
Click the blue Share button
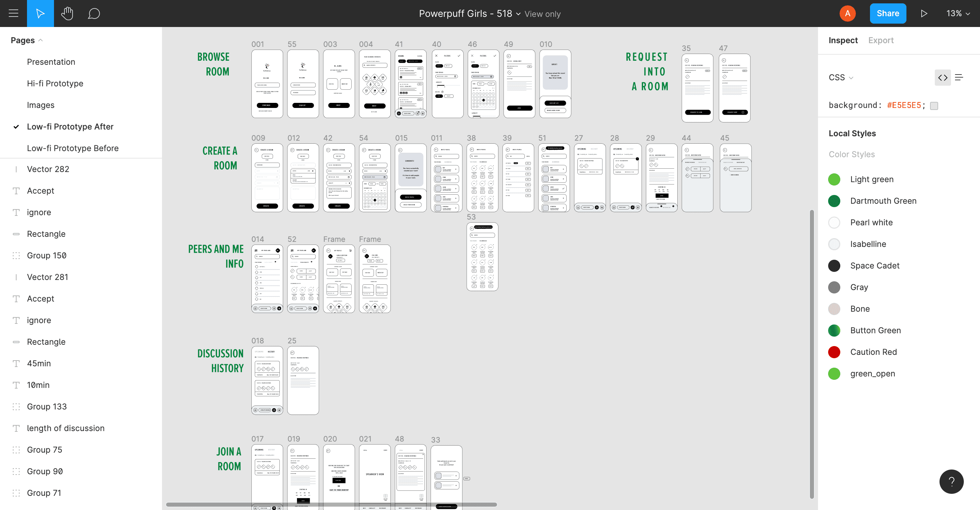[x=888, y=14]
